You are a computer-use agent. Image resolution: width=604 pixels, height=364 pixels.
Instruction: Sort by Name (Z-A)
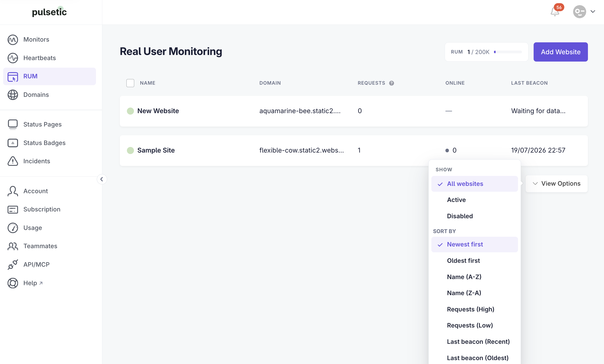(474, 293)
